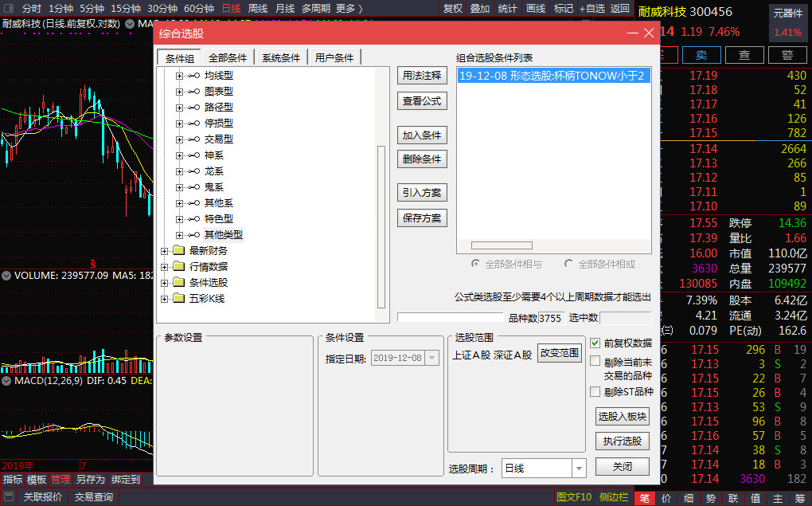Enable the 剔除ST品种 checkbox
The width and height of the screenshot is (812, 506).
[x=595, y=392]
